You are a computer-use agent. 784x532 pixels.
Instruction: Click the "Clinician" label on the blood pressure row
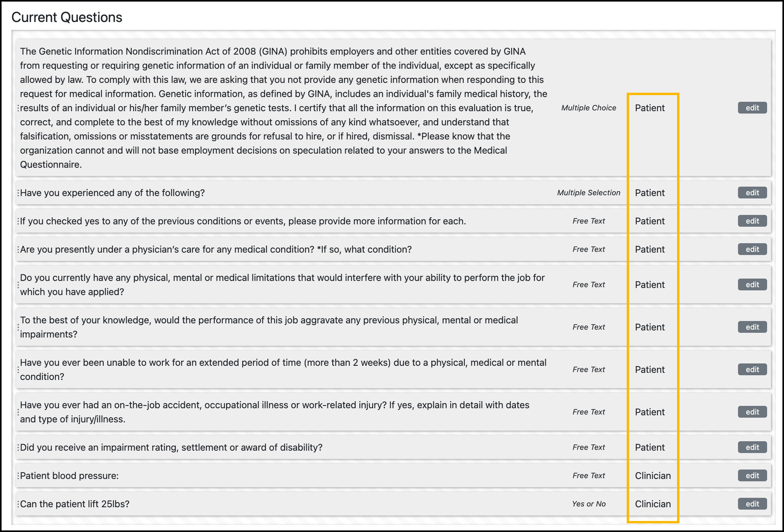click(653, 475)
